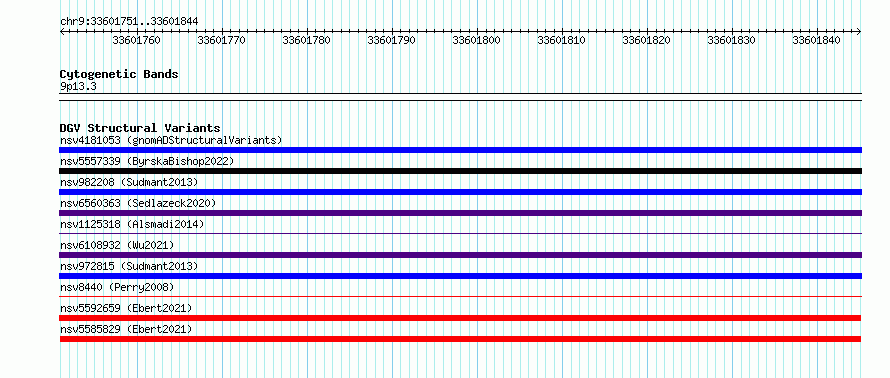Click the left arrowhead of the ruler
This screenshot has width=890, height=378.
(62, 32)
